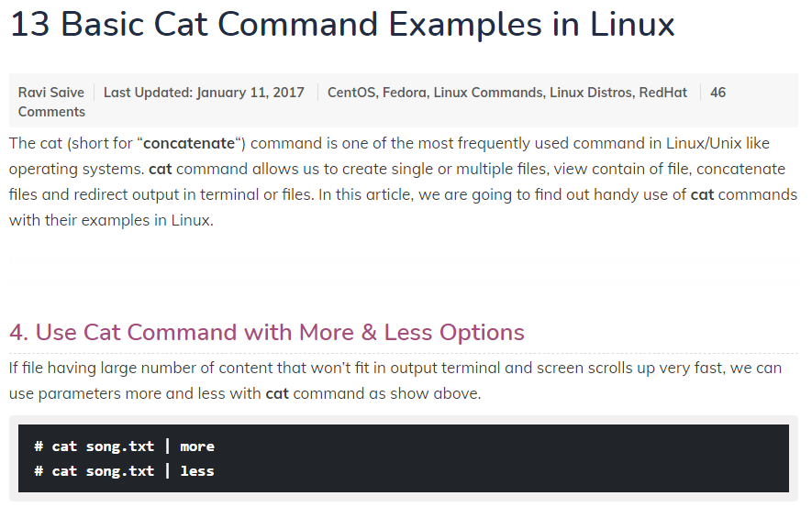Click the bold word concatenate
812x507 pixels.
[189, 143]
